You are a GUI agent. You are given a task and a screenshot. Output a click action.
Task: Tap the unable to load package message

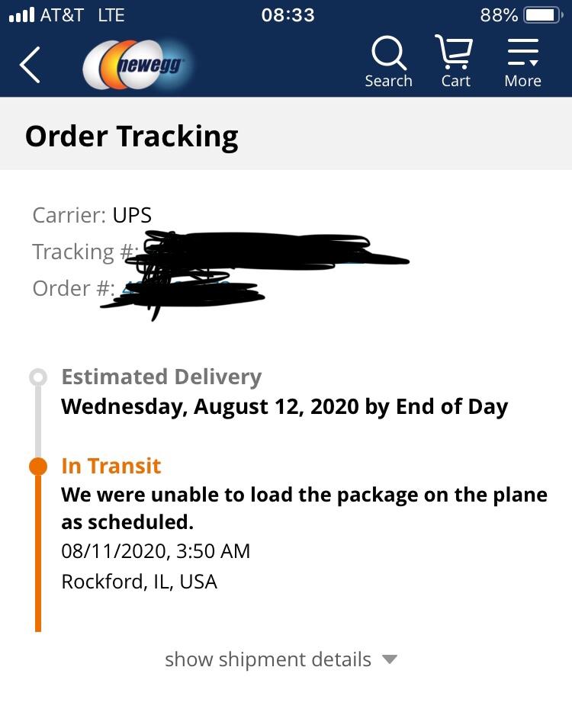[304, 508]
